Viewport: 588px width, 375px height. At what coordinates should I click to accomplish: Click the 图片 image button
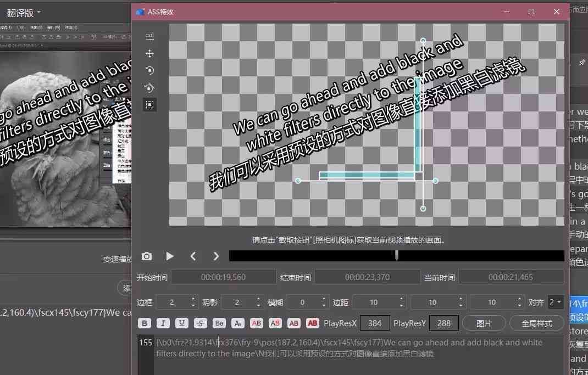484,323
